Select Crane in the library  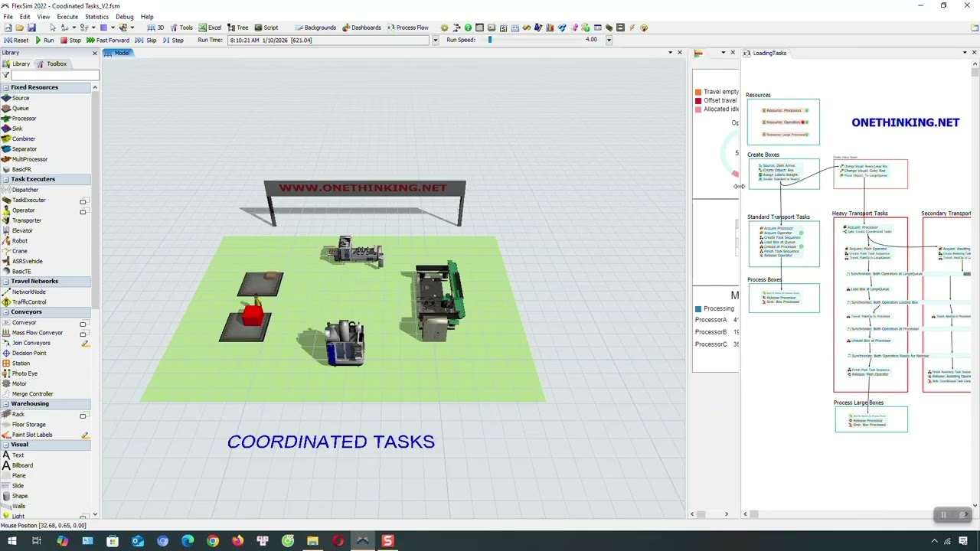tap(20, 251)
